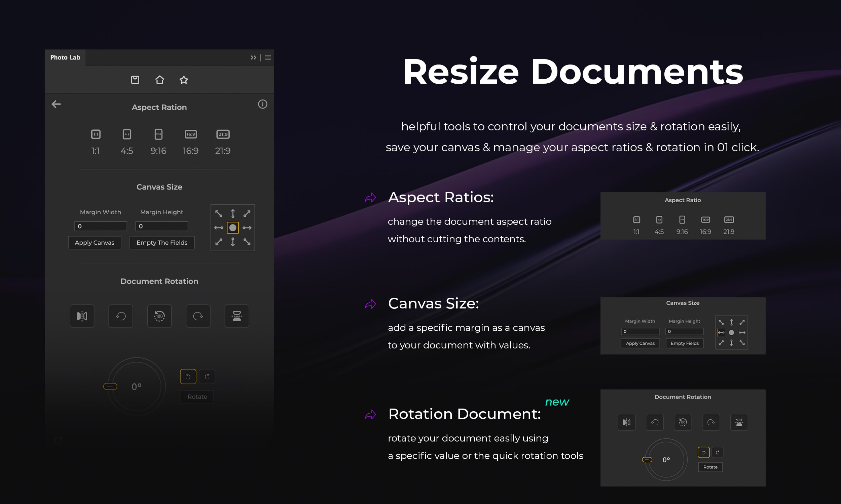Viewport: 841px width, 504px height.
Task: Click the Empty The Fields button
Action: click(x=162, y=243)
